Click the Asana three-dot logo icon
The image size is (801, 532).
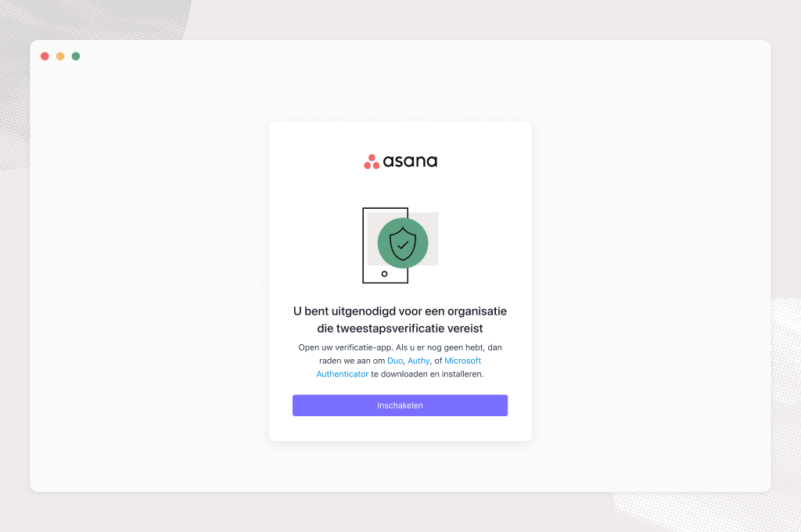(x=372, y=161)
